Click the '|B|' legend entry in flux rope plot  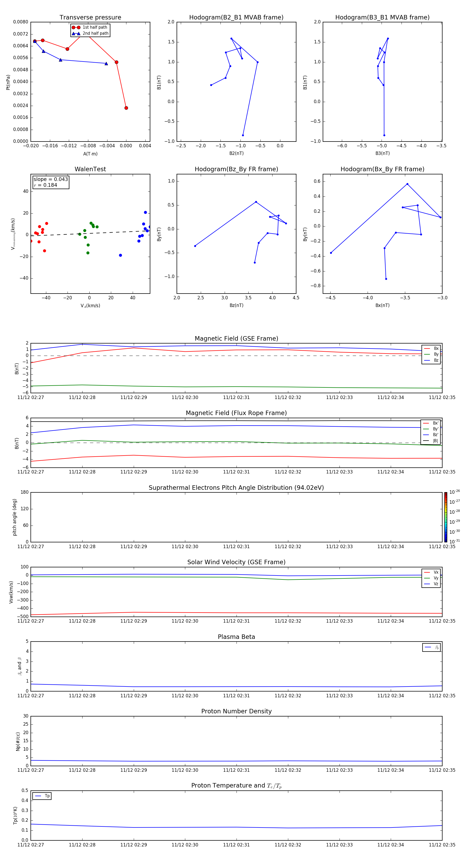pyautogui.click(x=431, y=441)
